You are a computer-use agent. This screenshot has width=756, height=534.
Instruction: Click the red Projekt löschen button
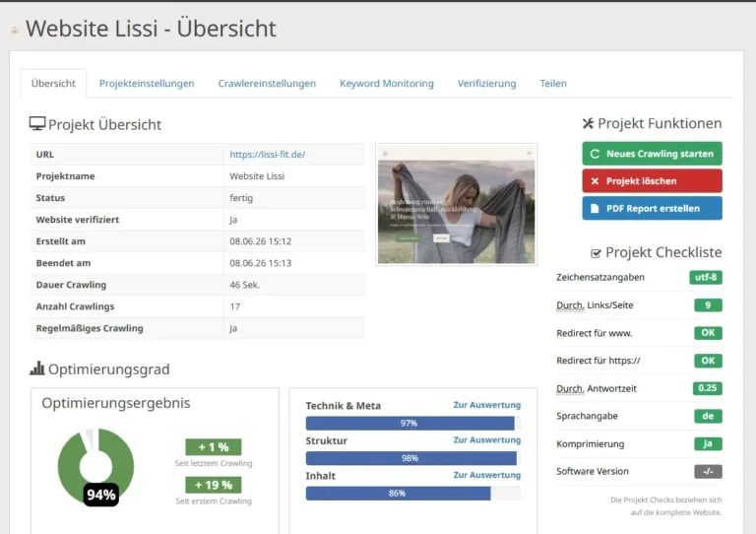coord(652,181)
